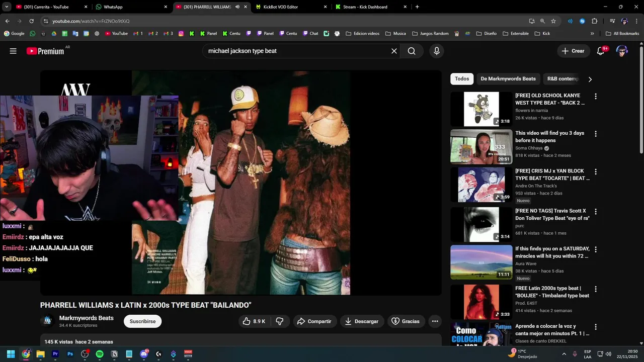The height and width of the screenshot is (362, 644).
Task: View site information icon in address bar
Action: [x=46, y=21]
